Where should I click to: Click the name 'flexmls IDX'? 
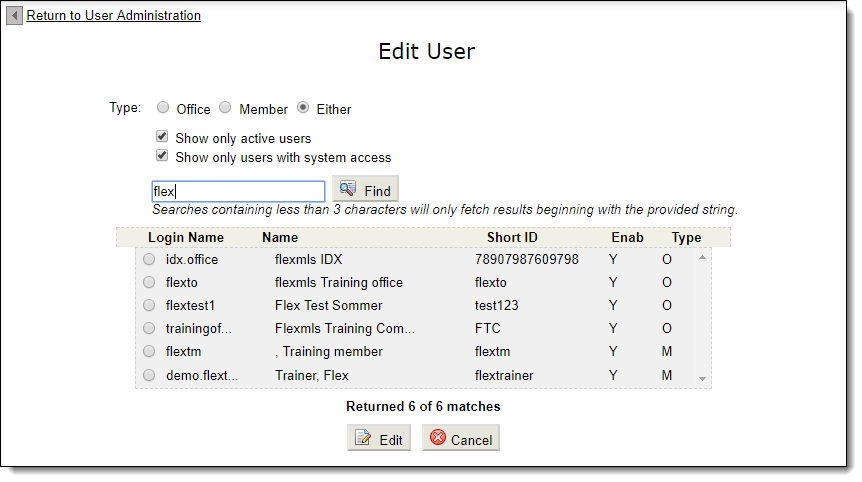(308, 259)
